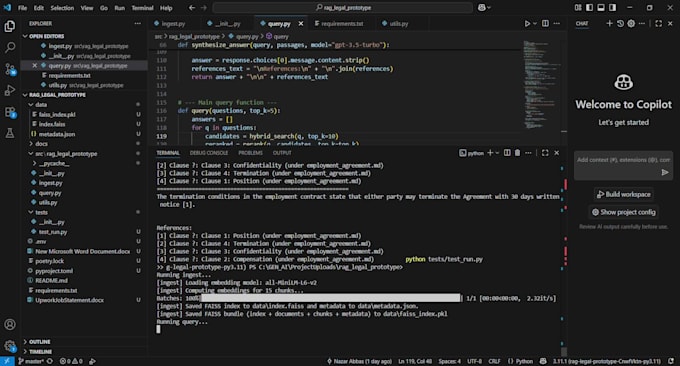The image size is (680, 366).
Task: Open the Selection menu
Action: tap(62, 8)
